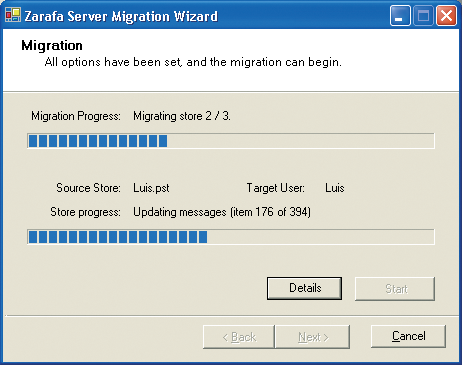Click the window title text
The image size is (462, 365).
(x=121, y=16)
